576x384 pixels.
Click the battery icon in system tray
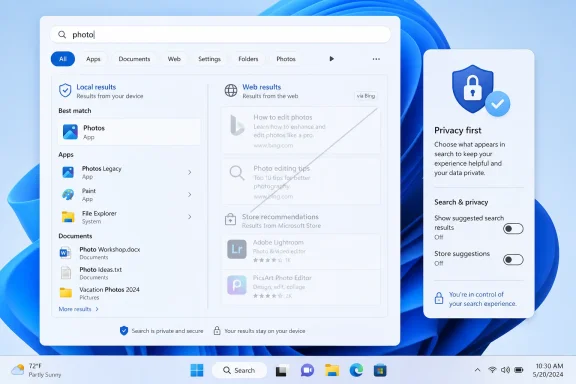tap(519, 370)
